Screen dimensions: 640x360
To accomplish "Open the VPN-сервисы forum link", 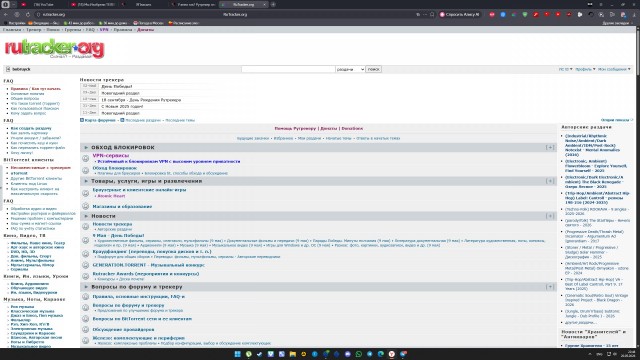I will [111, 156].
